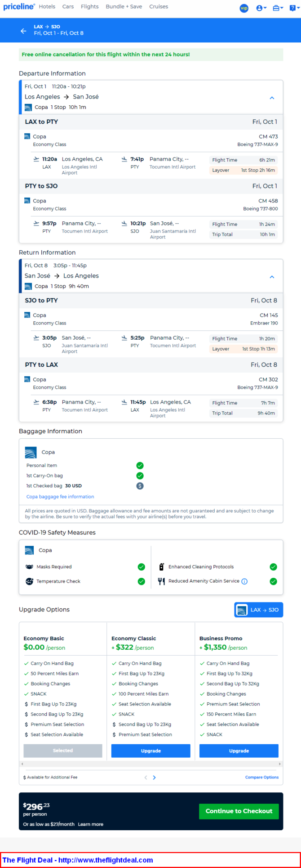This screenshot has height=868, width=301.
Task: Click Layover 1st Stop 2h 16m
Action: pyautogui.click(x=243, y=170)
